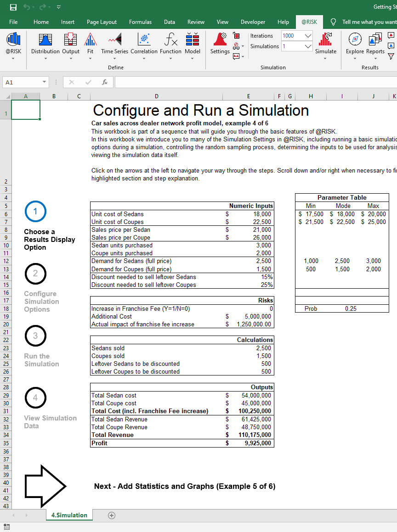The image size is (397, 532).
Task: Open the Output tool
Action: pos(70,44)
